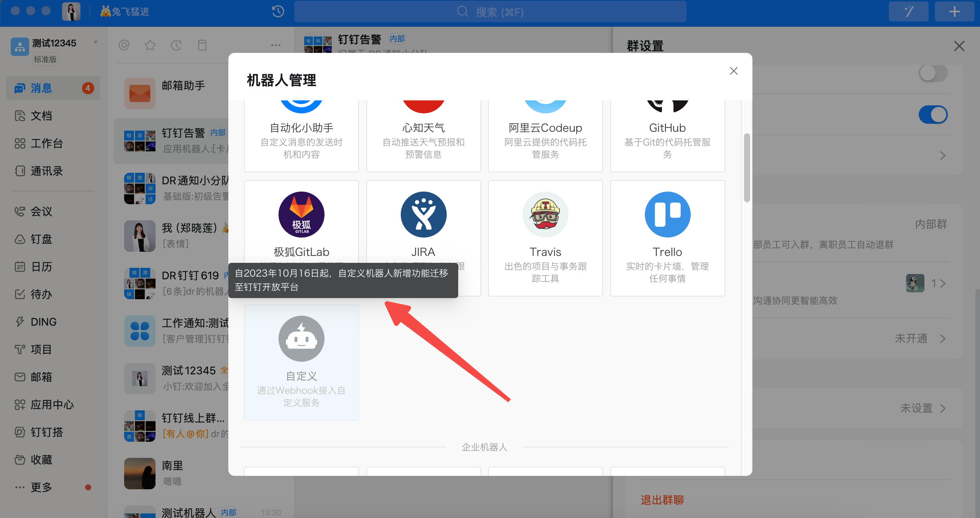Image resolution: width=980 pixels, height=518 pixels.
Task: Click 退出群聊 to leave group
Action: click(662, 500)
